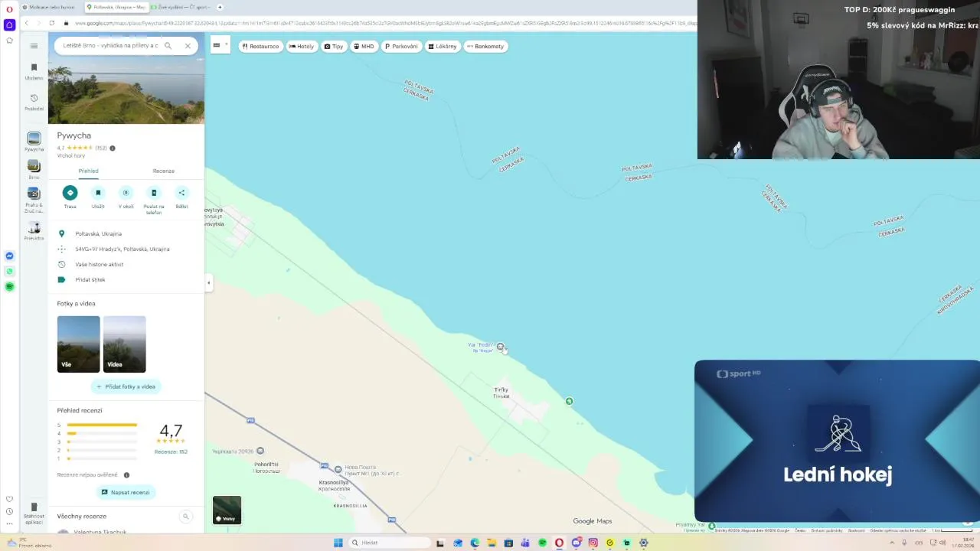
Task: Click the Stáhnout aplikaci sidebar icon
Action: point(34,513)
